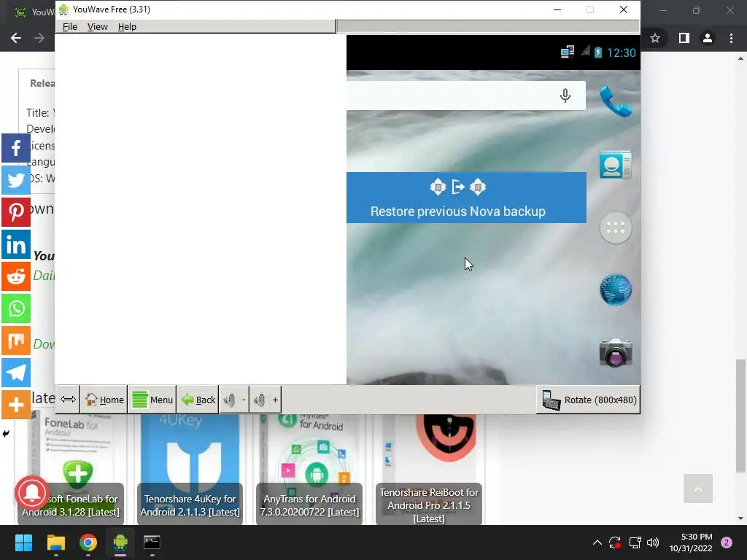Open more share options plus icon
The width and height of the screenshot is (747, 560).
[16, 405]
